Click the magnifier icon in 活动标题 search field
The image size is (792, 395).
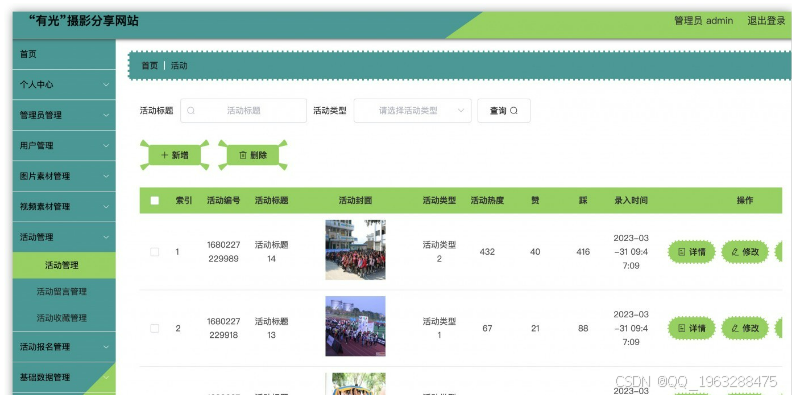pyautogui.click(x=190, y=111)
